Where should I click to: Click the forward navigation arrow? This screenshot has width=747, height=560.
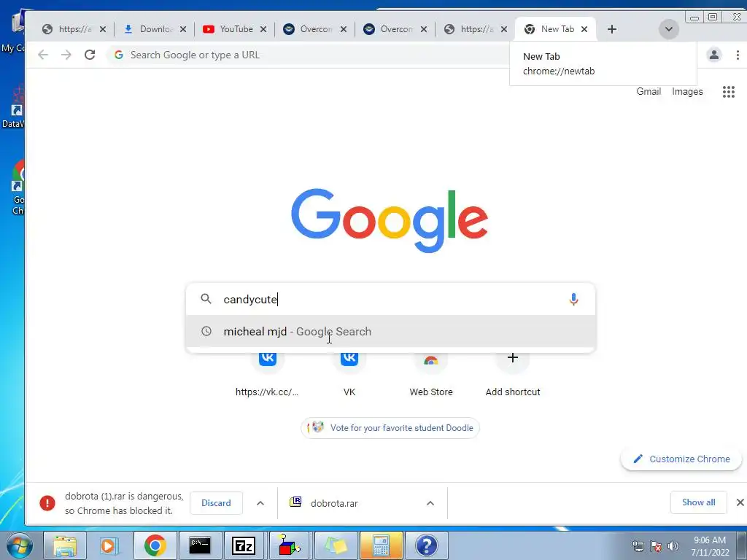click(x=66, y=55)
